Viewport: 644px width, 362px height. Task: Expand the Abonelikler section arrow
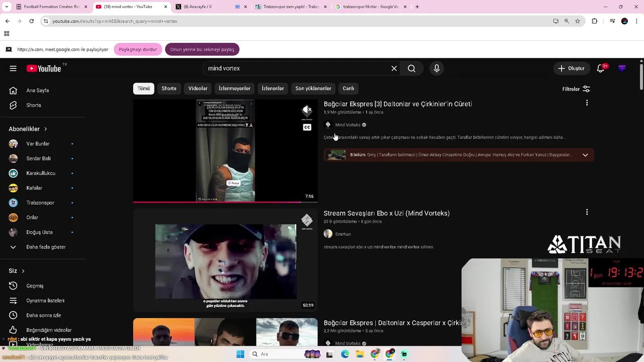coord(45,129)
